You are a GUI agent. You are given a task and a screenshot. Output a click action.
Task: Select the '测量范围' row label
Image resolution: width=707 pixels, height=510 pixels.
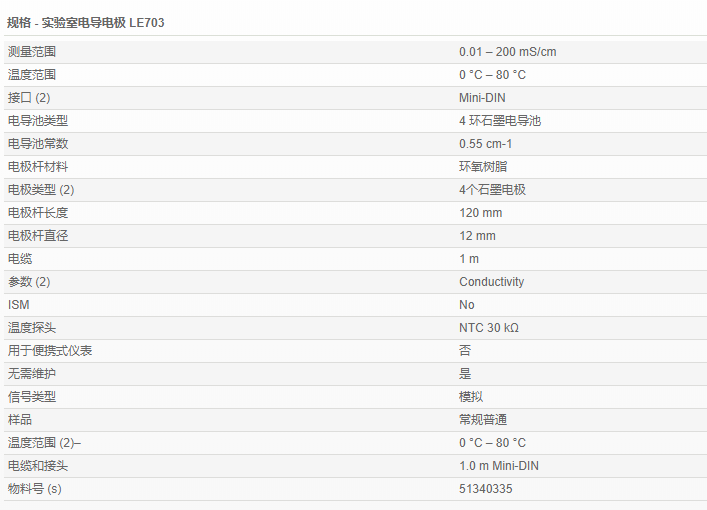tap(32, 52)
